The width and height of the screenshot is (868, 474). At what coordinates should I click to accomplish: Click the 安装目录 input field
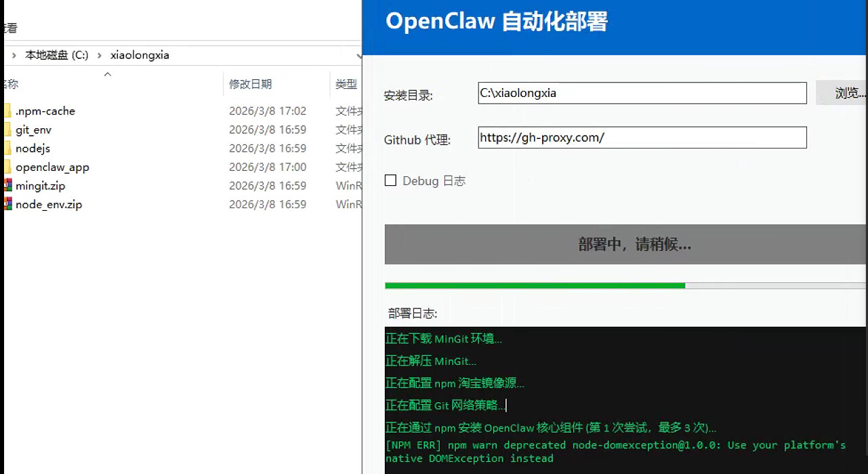tap(642, 93)
